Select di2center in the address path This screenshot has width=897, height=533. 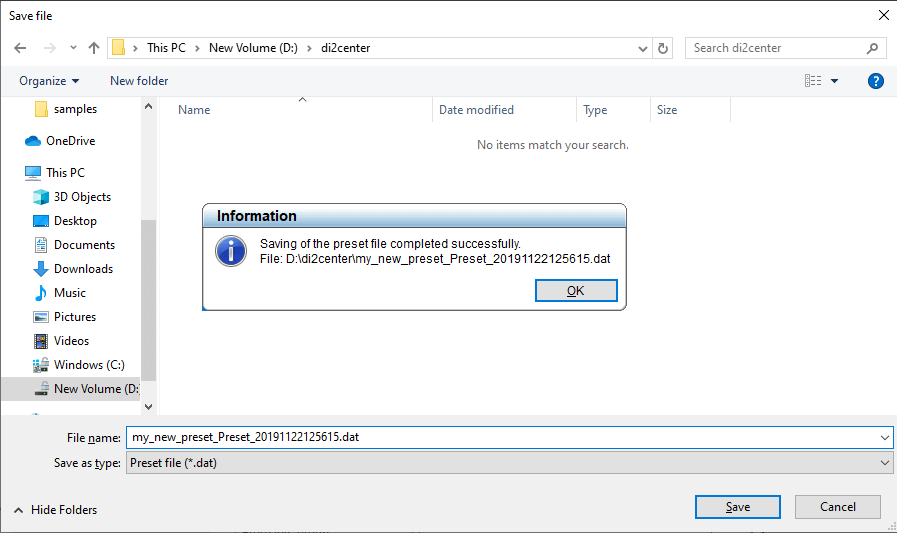coord(346,48)
